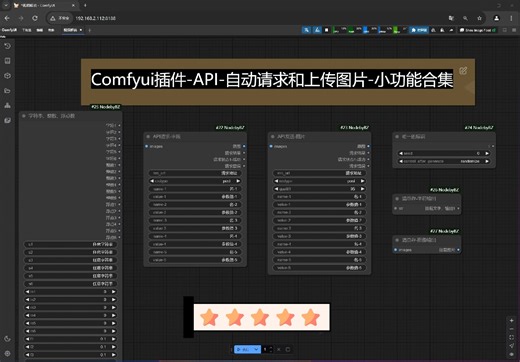Click the seed value field
This screenshot has height=362, width=520.
coord(444,153)
